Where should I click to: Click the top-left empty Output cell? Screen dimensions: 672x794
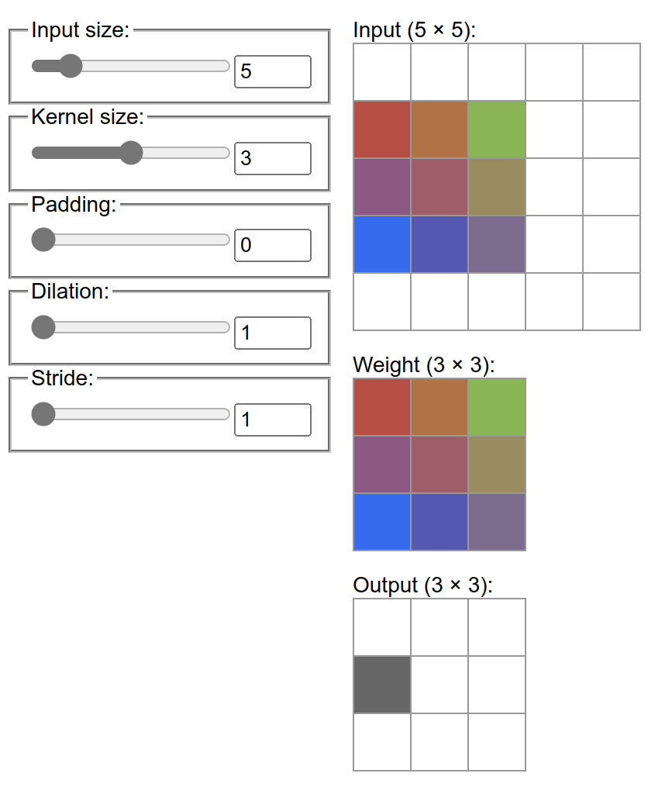[x=382, y=627]
